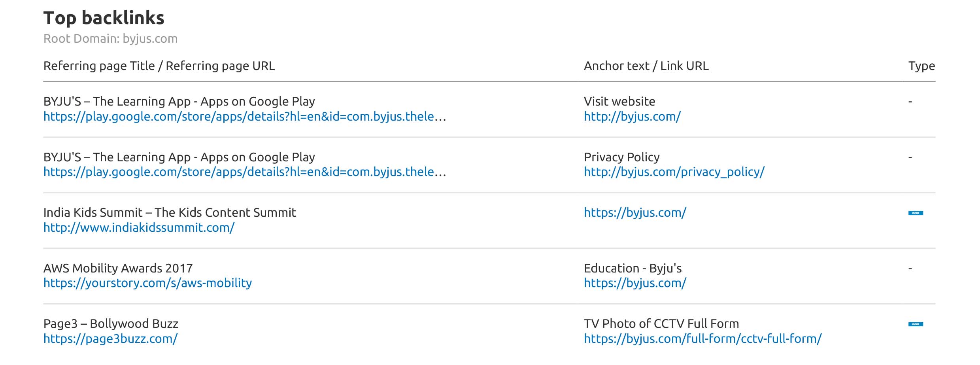
Task: Click the Referring page Title column header
Action: [x=159, y=66]
